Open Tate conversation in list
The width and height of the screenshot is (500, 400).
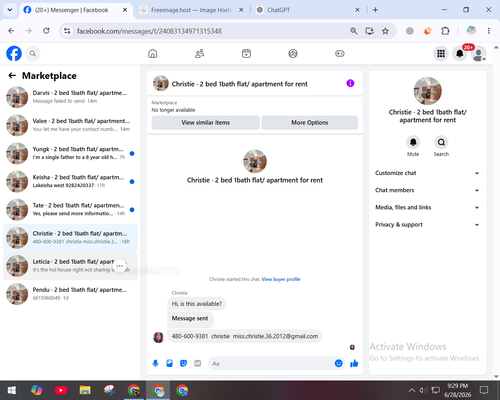coord(70,210)
